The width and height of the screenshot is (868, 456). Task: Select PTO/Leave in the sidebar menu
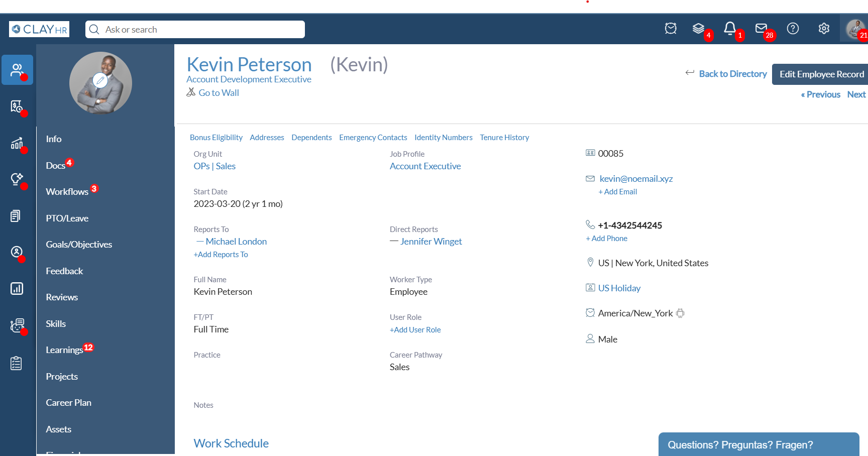[67, 218]
